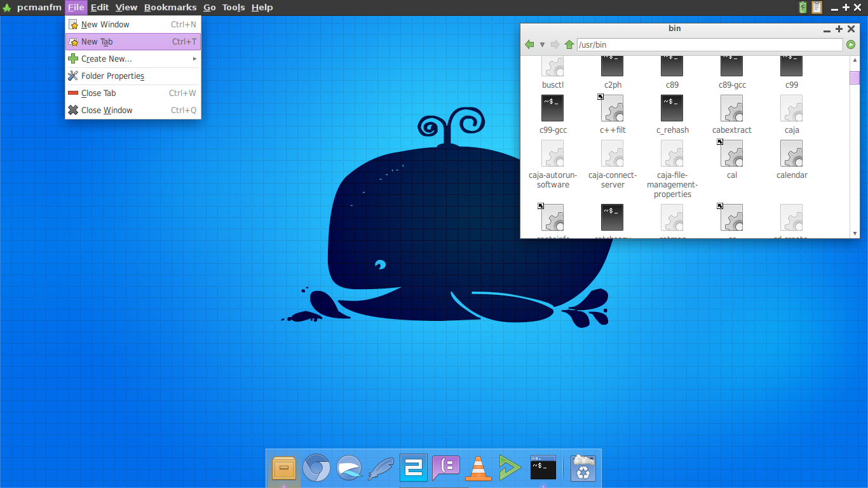Select the calendar program icon
868x488 pixels.
click(791, 154)
